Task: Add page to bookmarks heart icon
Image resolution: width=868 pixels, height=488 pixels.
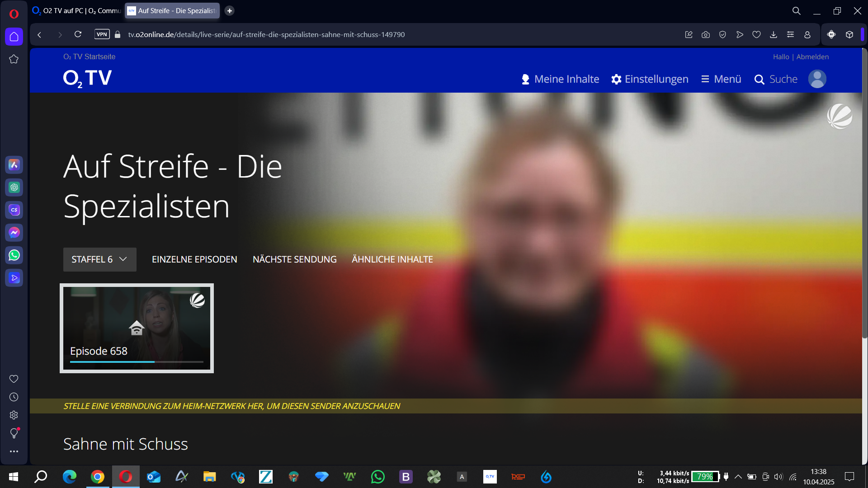Action: (x=757, y=35)
